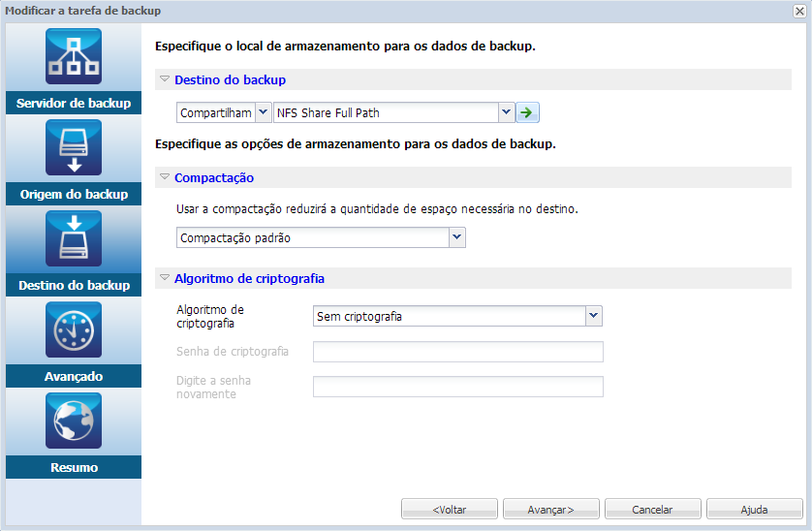Open the Sem criptografia algorithm dropdown
Viewport: 812px width, 531px height.
594,316
